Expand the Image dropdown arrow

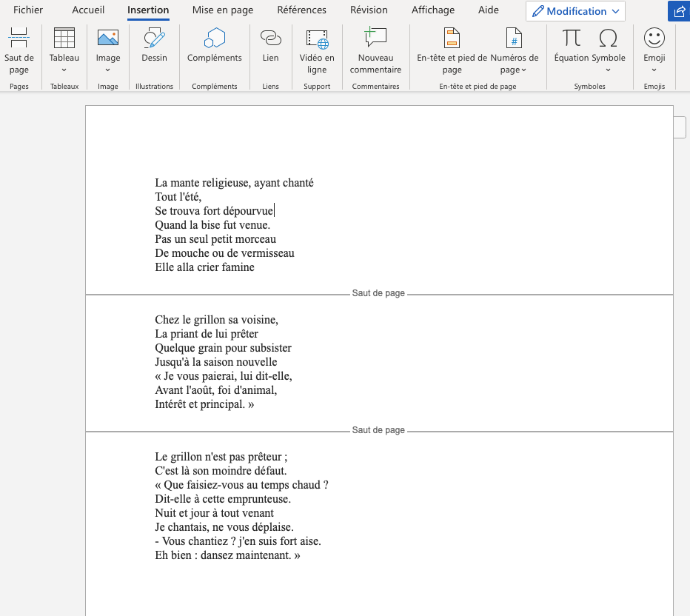[x=108, y=70]
